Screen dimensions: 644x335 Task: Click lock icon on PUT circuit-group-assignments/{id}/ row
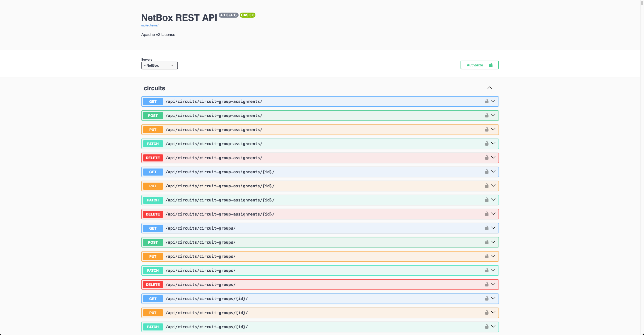coord(486,186)
